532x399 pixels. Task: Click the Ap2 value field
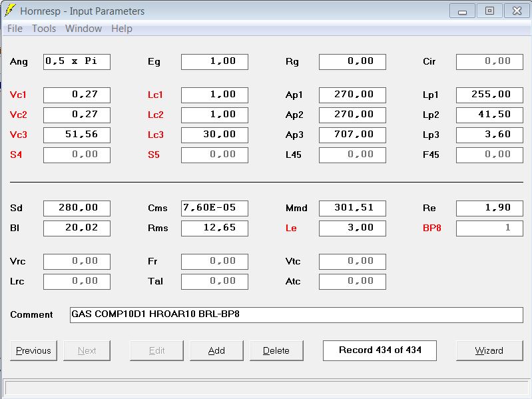[352, 115]
